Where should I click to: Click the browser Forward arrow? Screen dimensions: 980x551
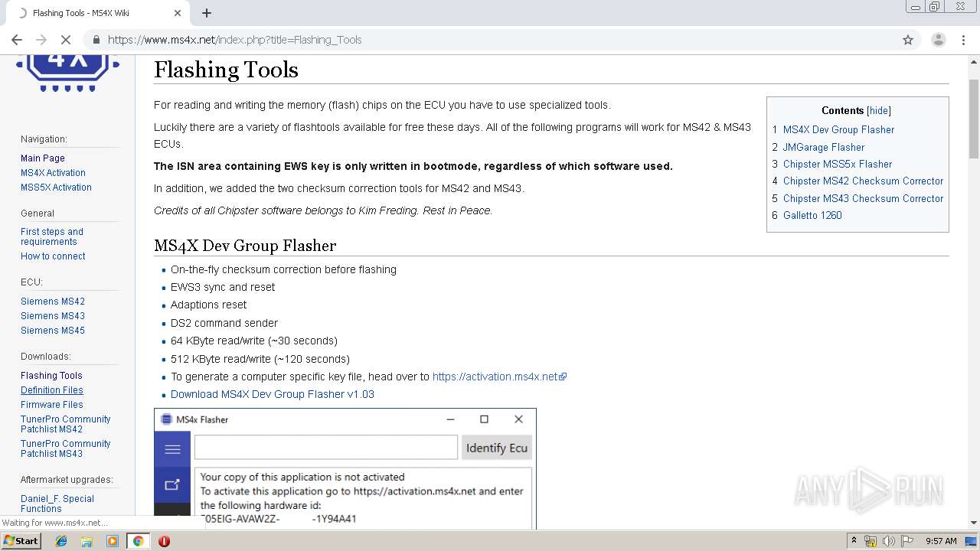[x=41, y=40]
